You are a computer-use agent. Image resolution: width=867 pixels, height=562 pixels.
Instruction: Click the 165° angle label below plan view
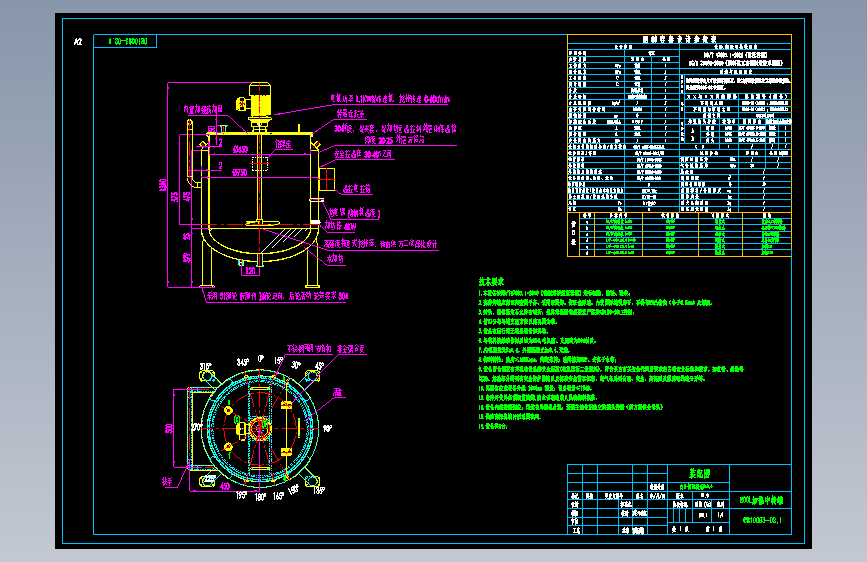click(279, 496)
